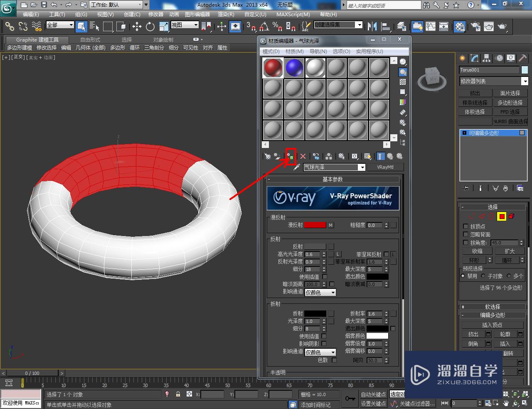
Task: Click 自动关键点 button
Action: [x=373, y=394]
